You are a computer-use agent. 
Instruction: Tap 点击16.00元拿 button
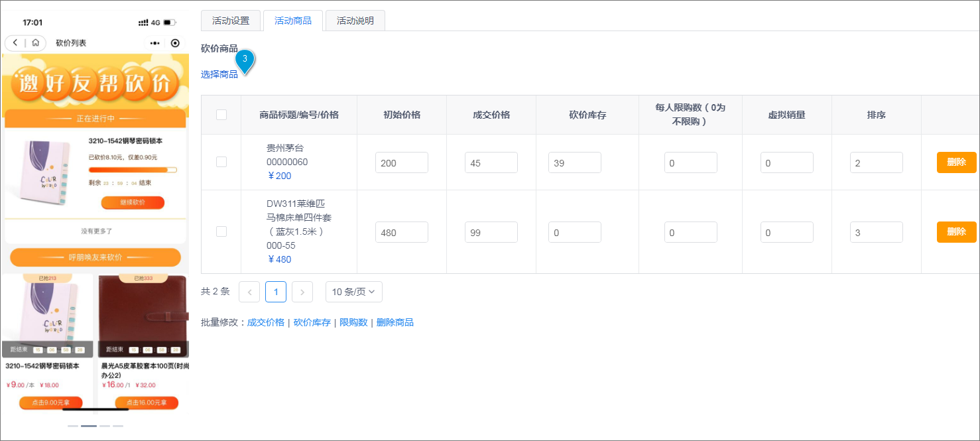tap(147, 402)
